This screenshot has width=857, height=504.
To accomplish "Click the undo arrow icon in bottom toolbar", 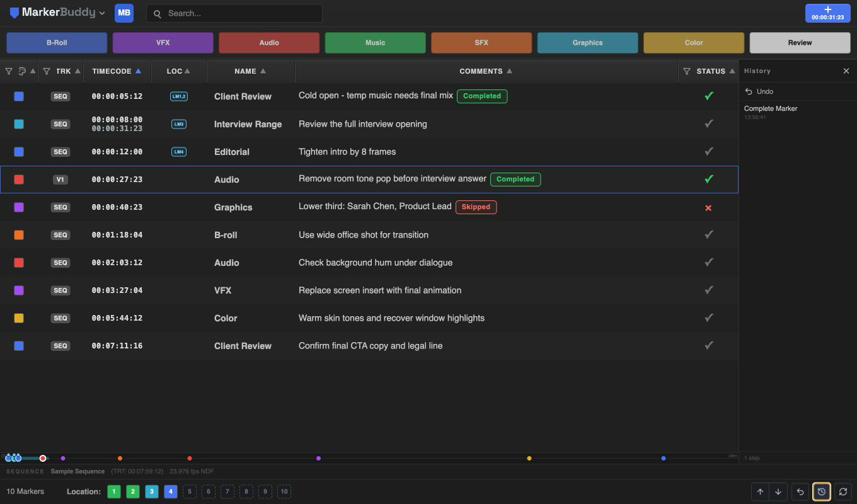I will (x=800, y=492).
